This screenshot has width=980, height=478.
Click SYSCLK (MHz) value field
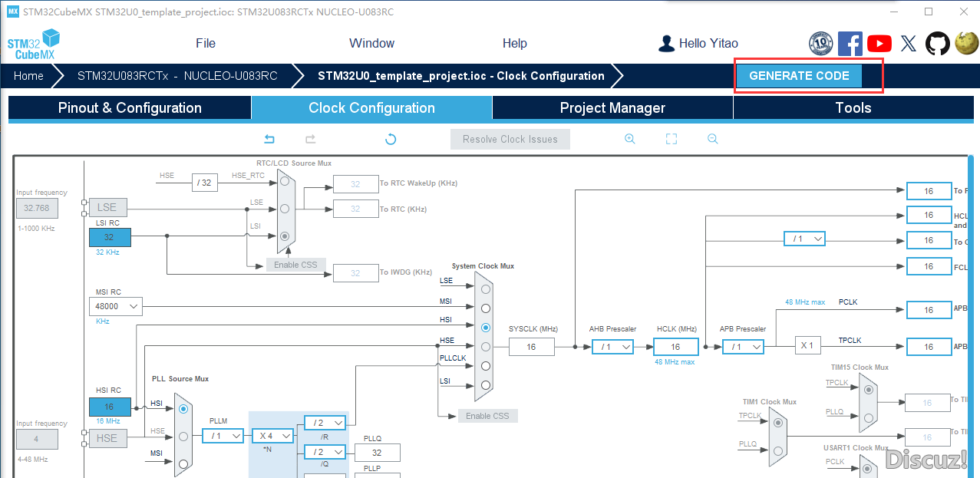pyautogui.click(x=531, y=347)
